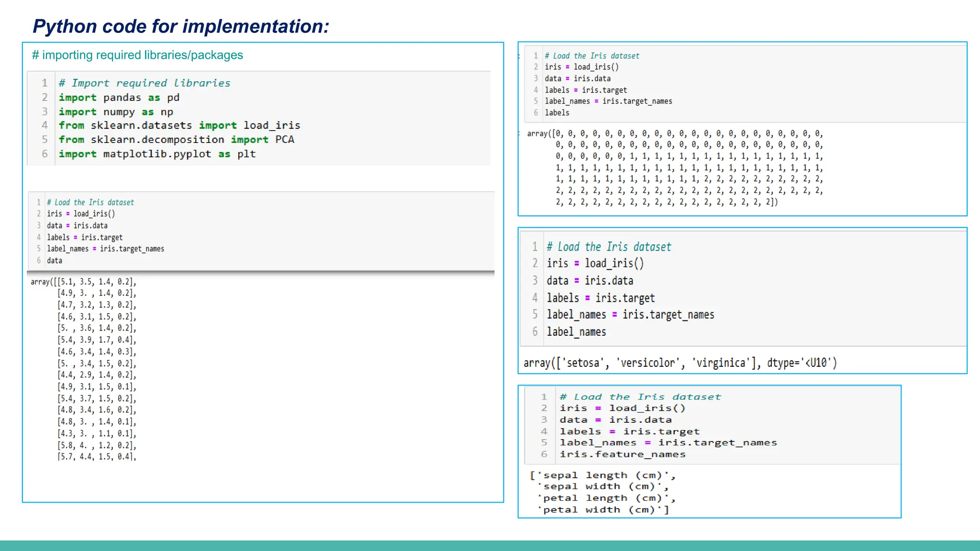
Task: Click the last visible data row [5.7, 4.4, 1.5, 0.4]
Action: pos(97,456)
